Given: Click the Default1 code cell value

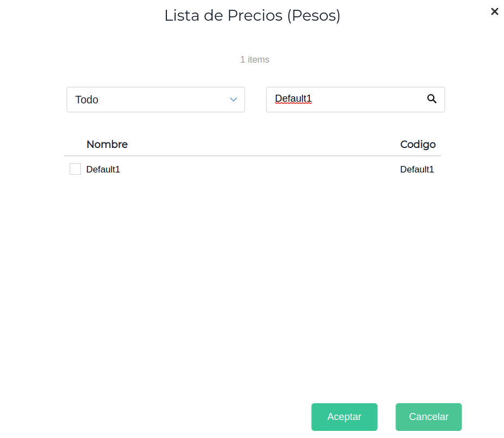Looking at the screenshot, I should pos(417,169).
